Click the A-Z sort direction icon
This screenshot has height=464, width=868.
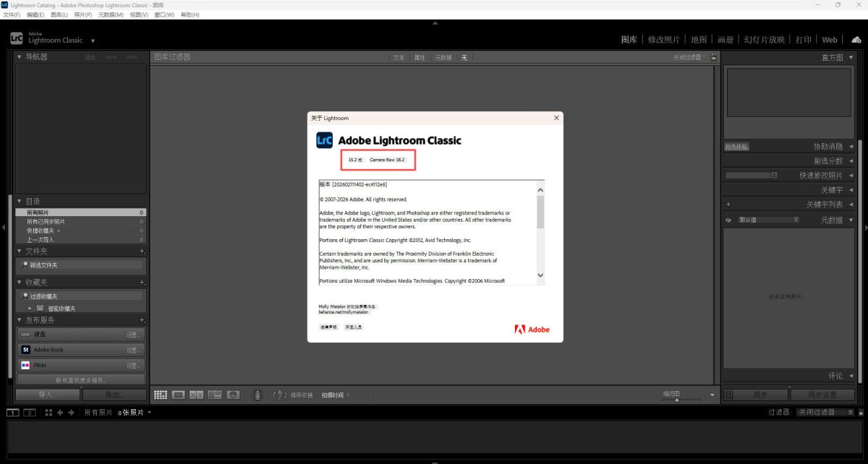click(x=280, y=395)
